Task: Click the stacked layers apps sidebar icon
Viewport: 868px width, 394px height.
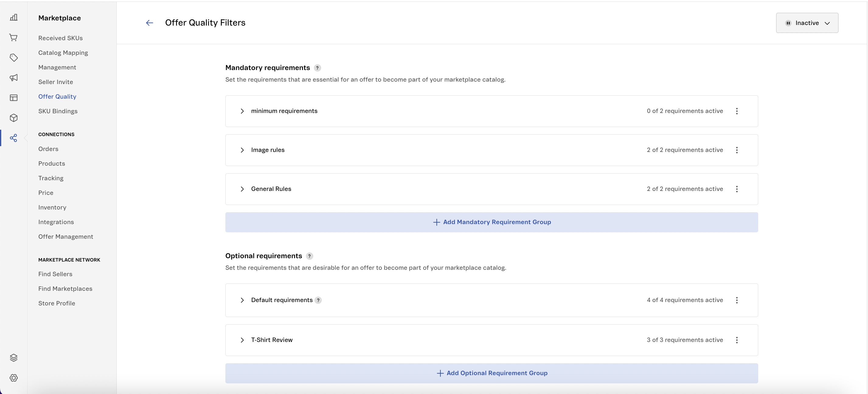Action: (x=13, y=357)
